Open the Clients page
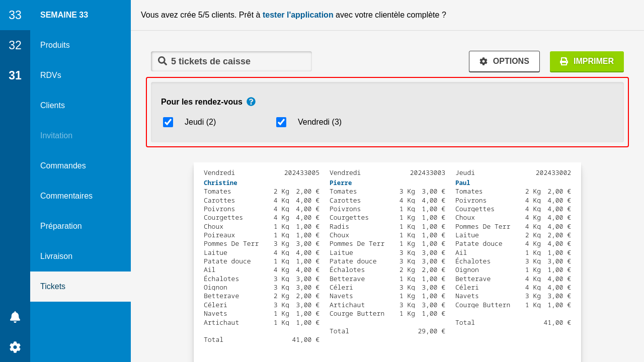This screenshot has width=644, height=362. click(53, 106)
